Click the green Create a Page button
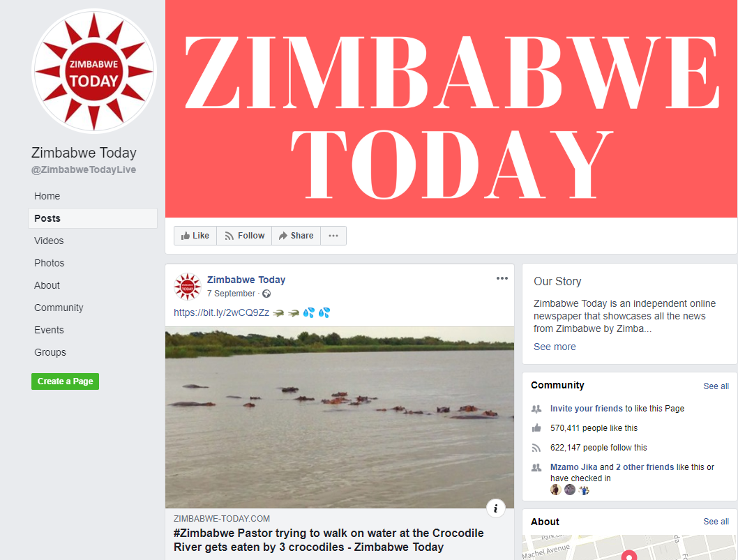This screenshot has width=738, height=560. (65, 381)
